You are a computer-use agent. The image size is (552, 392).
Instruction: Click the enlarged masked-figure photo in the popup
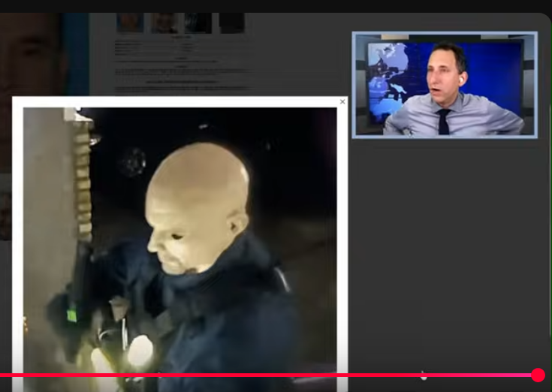(x=180, y=249)
